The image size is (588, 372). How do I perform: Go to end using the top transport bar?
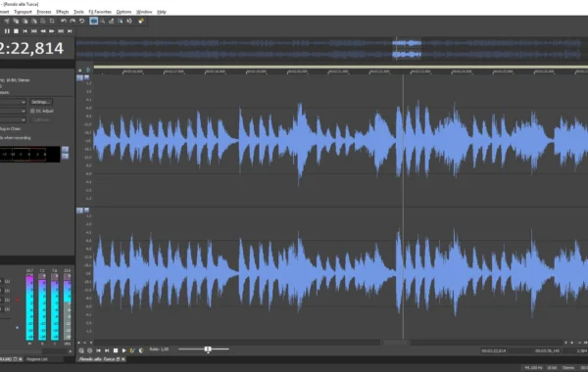[x=70, y=31]
